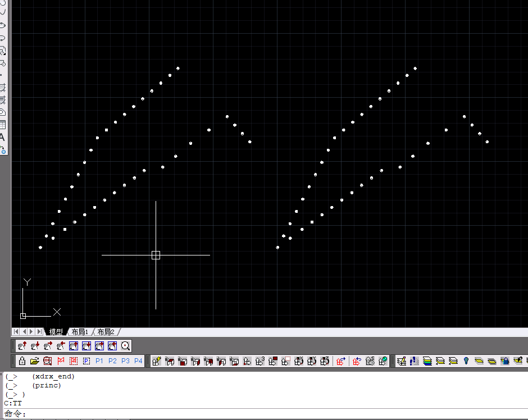Click the UCS origin icon
The image size is (528, 420).
[247, 361]
